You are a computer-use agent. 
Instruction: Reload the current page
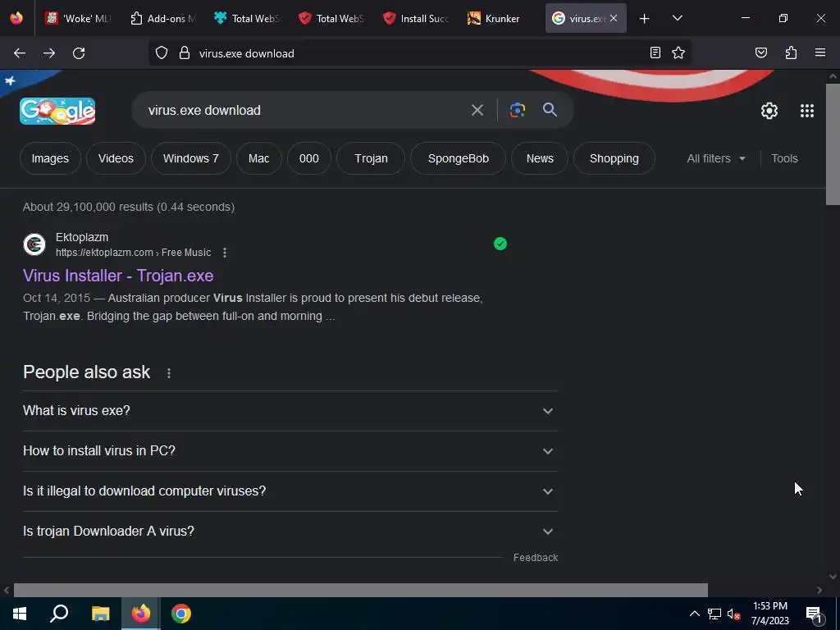[x=79, y=53]
